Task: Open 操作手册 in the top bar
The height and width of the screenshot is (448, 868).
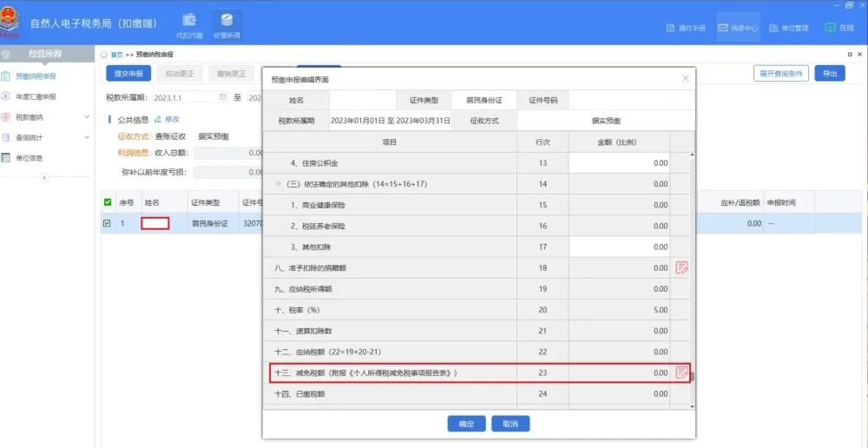Action: click(686, 28)
